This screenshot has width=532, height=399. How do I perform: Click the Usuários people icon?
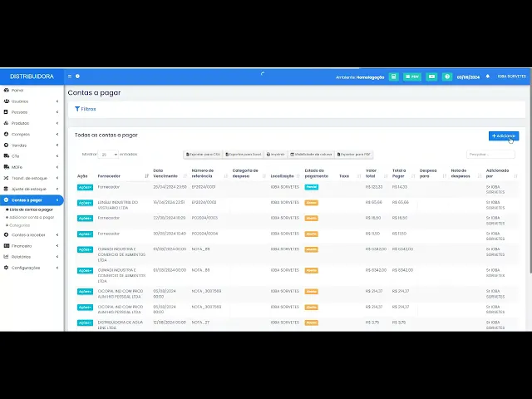6,101
